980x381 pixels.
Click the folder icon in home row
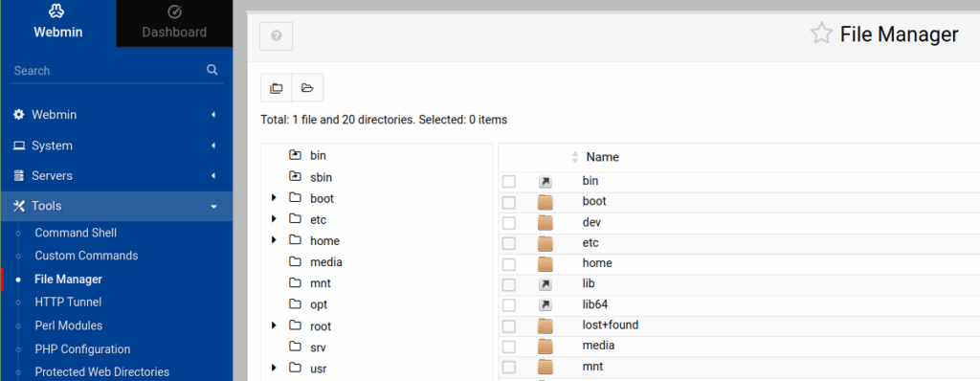click(546, 264)
